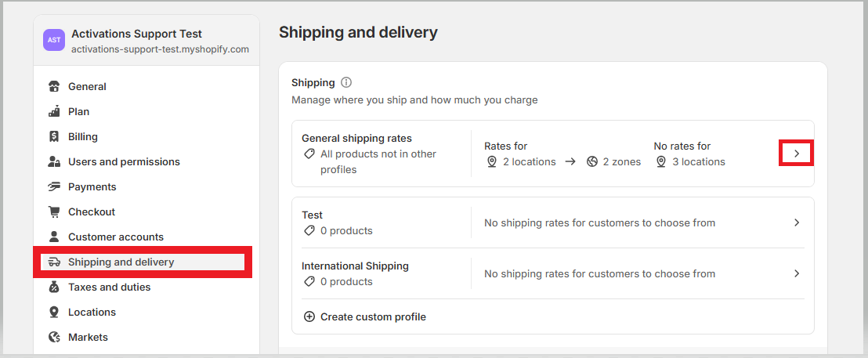Click the Shipping info circle icon

(x=346, y=82)
